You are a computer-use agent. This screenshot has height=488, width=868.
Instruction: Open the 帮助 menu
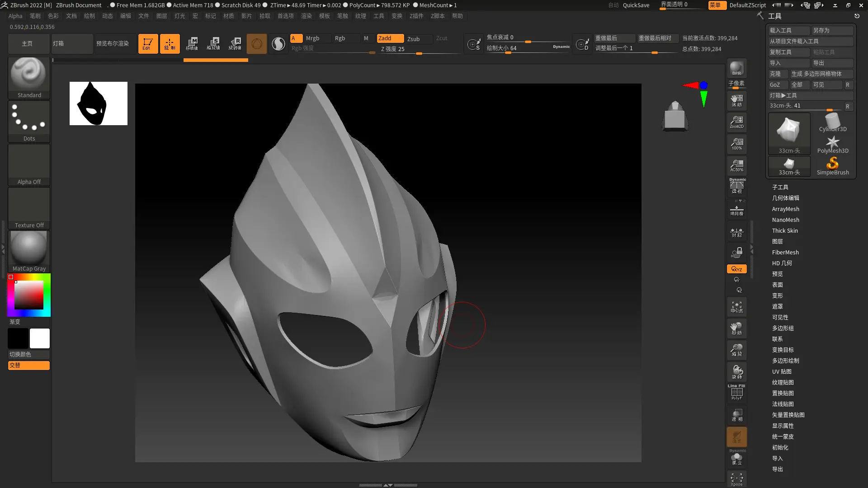pos(458,16)
